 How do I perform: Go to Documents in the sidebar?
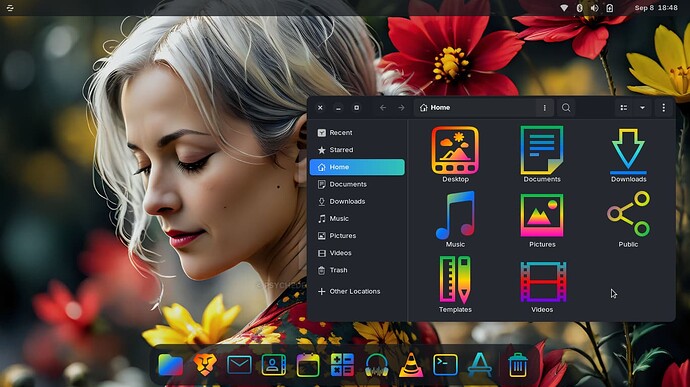[357, 184]
